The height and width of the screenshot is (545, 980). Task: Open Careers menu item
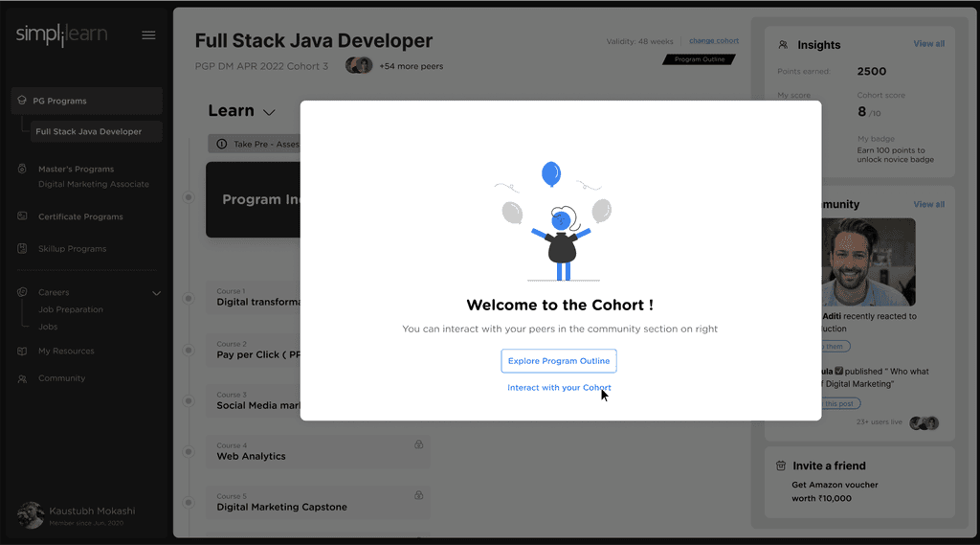pyautogui.click(x=54, y=292)
